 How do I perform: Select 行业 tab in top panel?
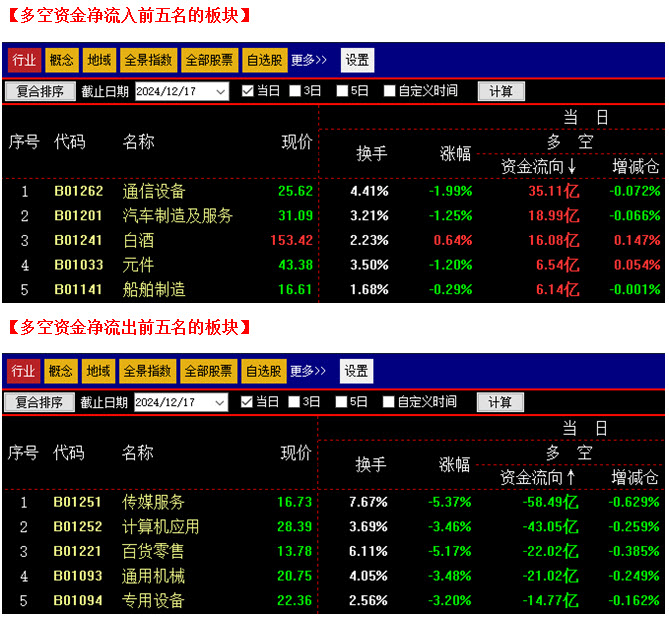pyautogui.click(x=24, y=60)
